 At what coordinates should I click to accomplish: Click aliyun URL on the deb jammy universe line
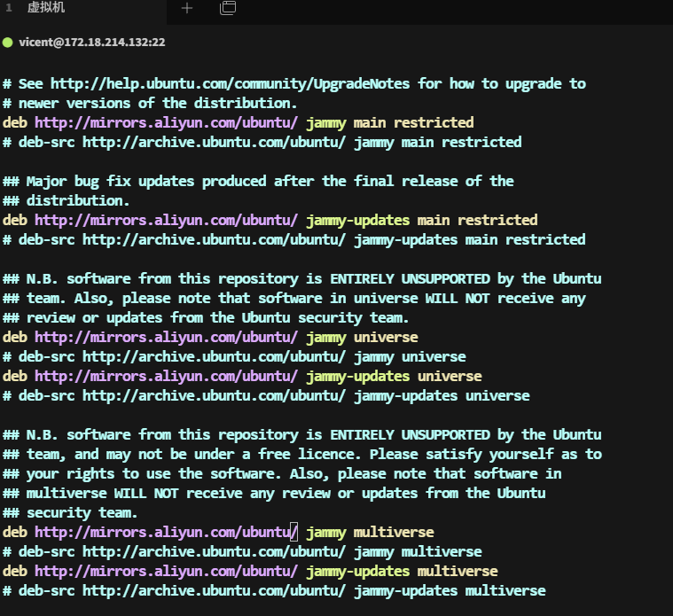click(x=166, y=337)
